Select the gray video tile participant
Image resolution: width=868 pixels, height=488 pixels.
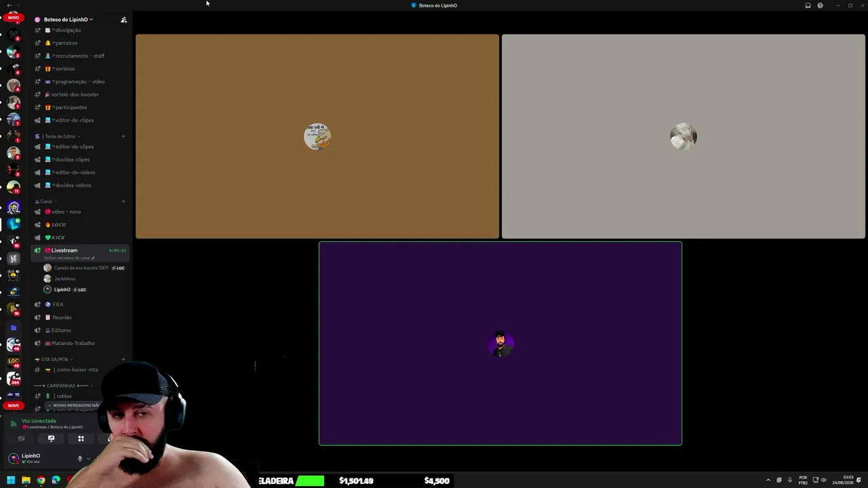click(684, 137)
